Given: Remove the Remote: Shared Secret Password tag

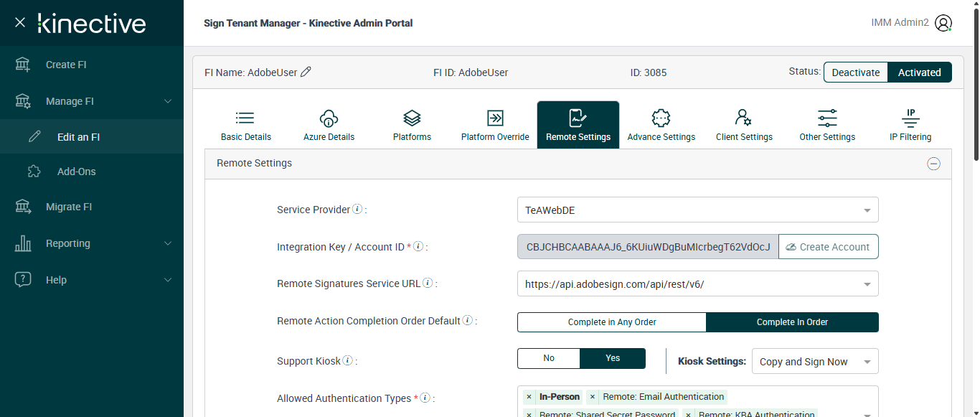Looking at the screenshot, I should (529, 415).
